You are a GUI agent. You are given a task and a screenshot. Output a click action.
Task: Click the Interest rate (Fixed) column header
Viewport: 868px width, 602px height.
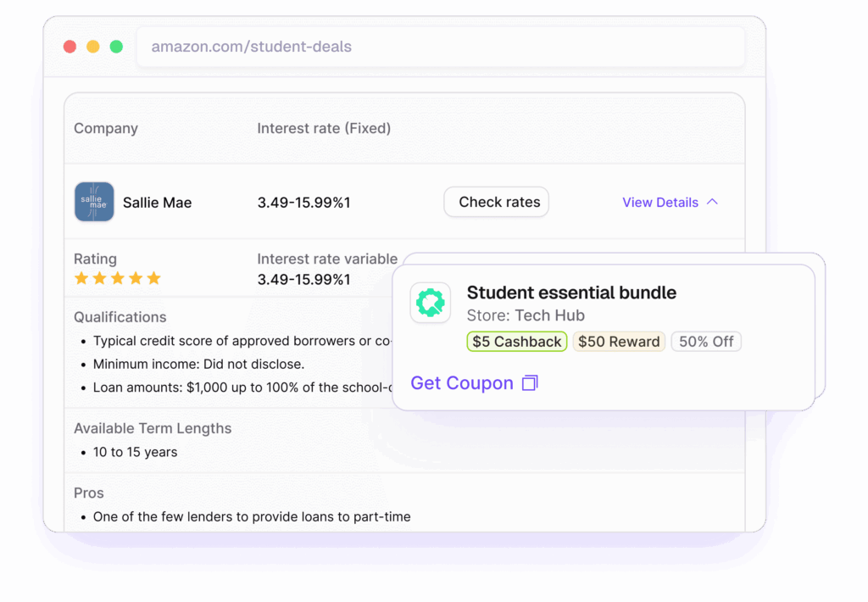point(324,129)
